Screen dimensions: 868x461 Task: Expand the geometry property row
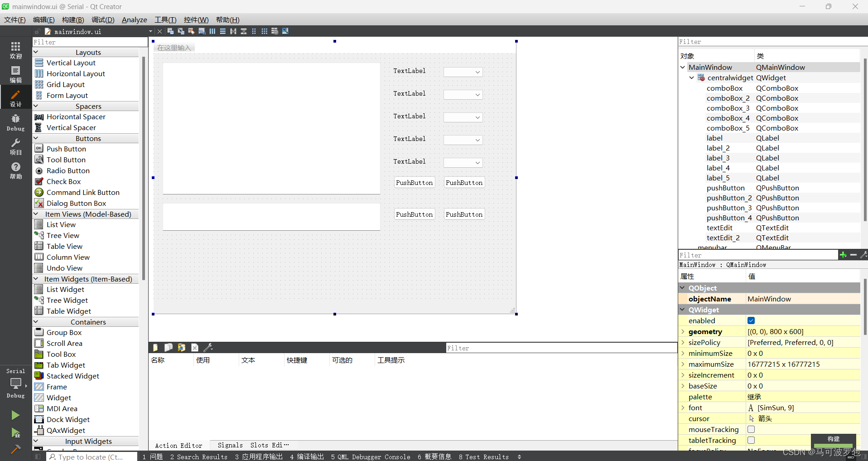(683, 331)
